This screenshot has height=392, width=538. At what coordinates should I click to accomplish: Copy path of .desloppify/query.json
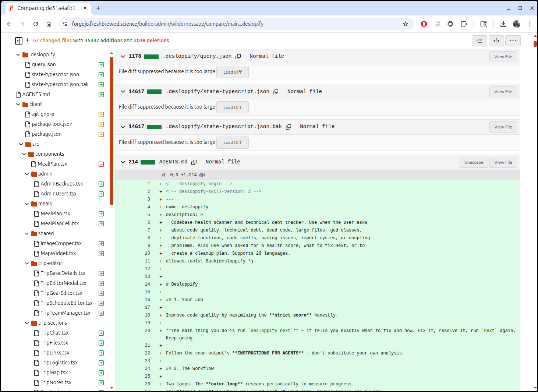[x=238, y=56]
